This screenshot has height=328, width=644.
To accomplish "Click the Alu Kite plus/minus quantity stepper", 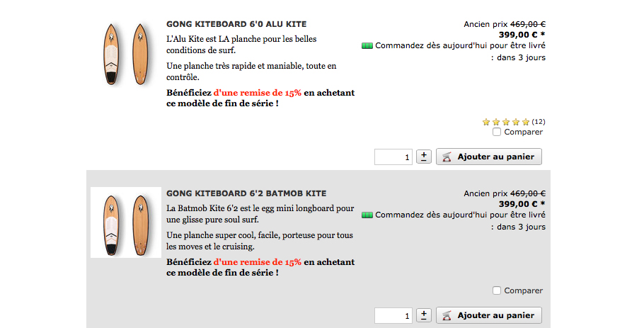I will 424,157.
